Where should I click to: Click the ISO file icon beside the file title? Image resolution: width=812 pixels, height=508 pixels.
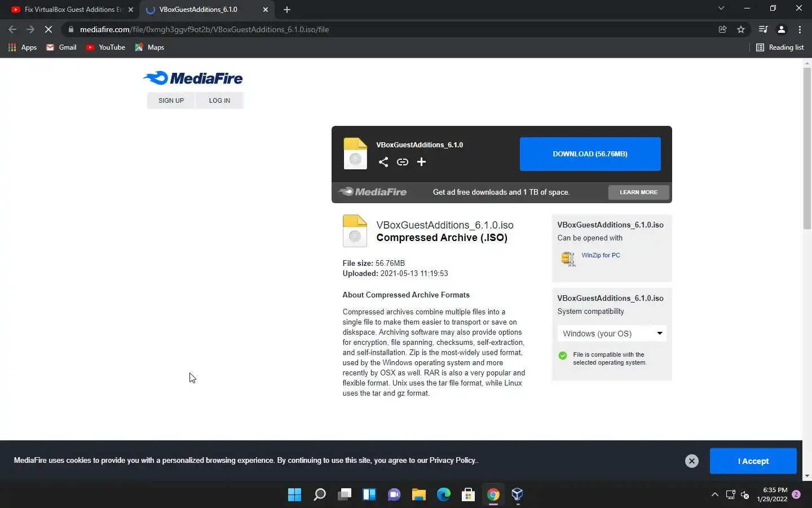click(355, 231)
